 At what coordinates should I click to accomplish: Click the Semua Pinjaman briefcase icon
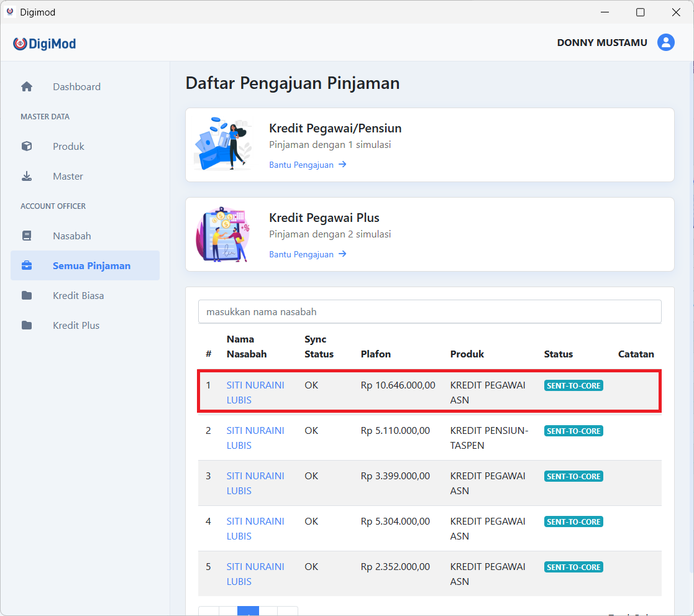tap(27, 266)
